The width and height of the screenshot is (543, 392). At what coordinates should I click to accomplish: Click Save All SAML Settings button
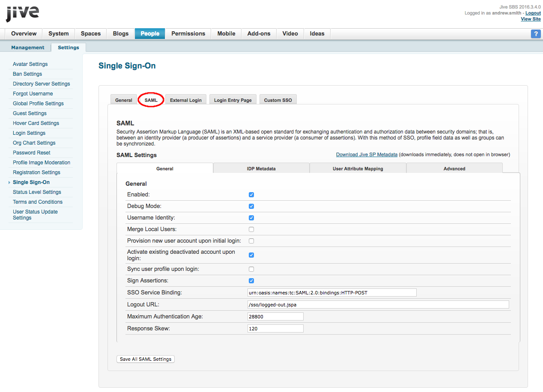point(146,359)
